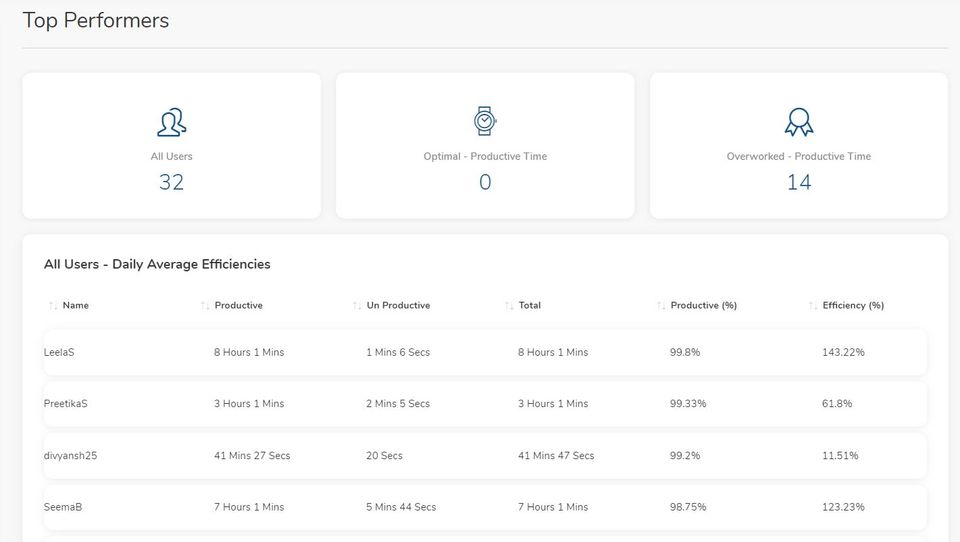Sort by Productive (%) arrows icon
960x542 pixels.
(x=661, y=305)
